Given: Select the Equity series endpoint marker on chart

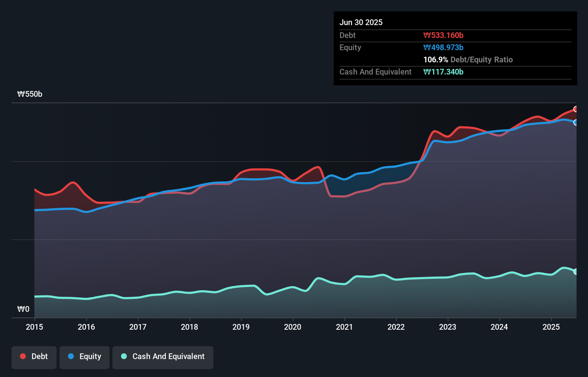Looking at the screenshot, I should point(576,123).
